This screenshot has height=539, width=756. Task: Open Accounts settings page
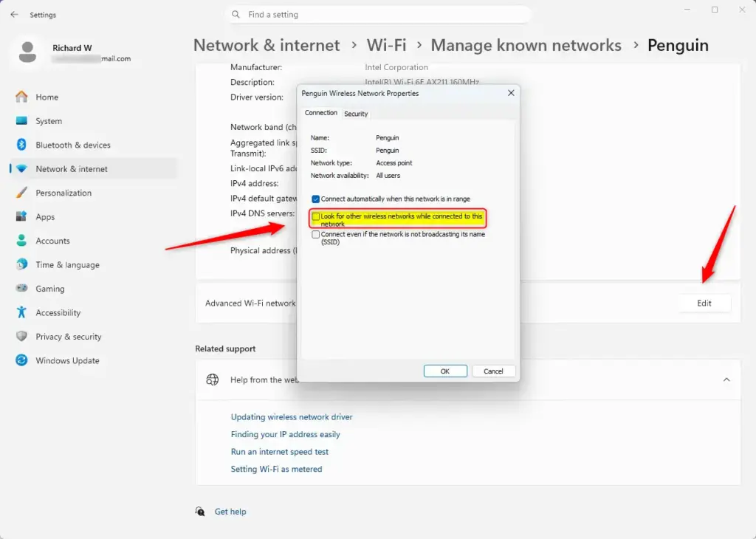click(x=94, y=241)
